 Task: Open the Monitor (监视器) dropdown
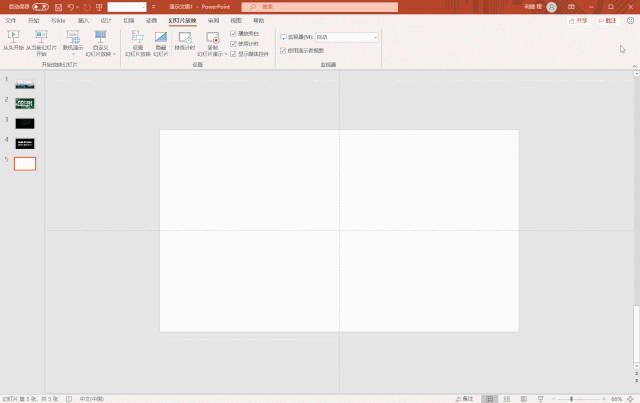coord(347,37)
